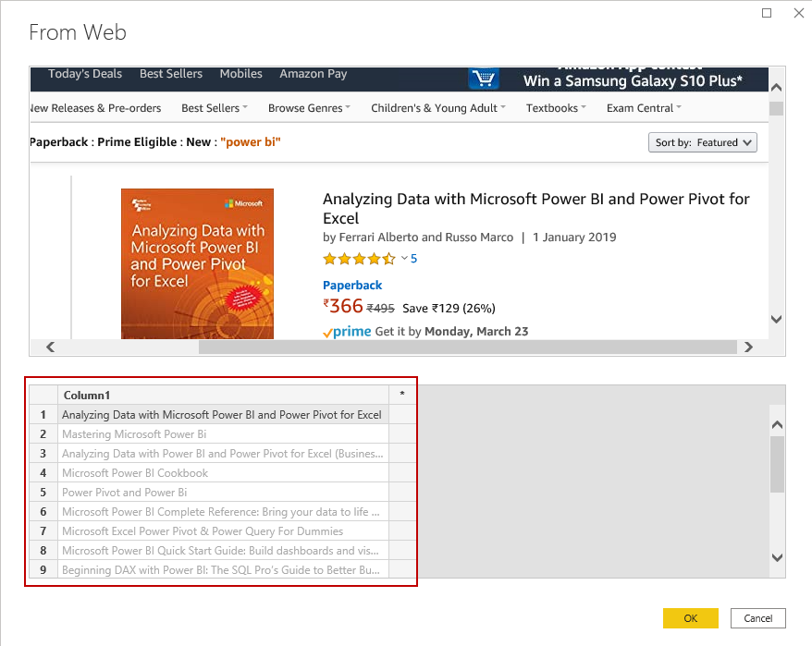Select the Column1 header
This screenshot has height=646, width=812.
(x=222, y=395)
